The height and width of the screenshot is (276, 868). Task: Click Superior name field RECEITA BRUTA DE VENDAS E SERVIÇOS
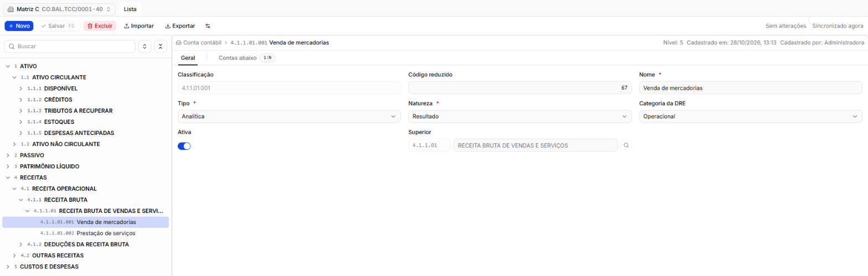tap(535, 145)
